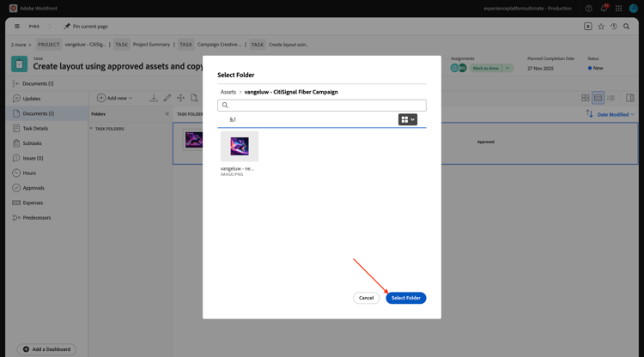Screen dimensions: 644x357
Task: Open the Recents clock icon
Action: (614, 27)
